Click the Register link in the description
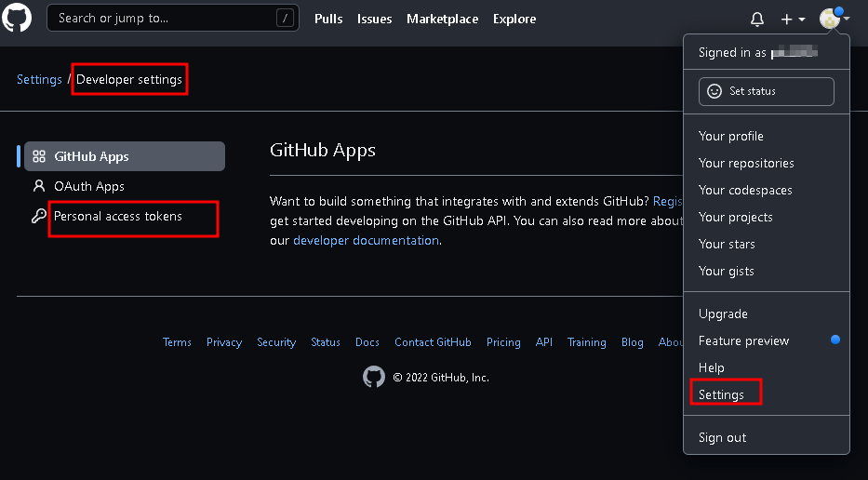 point(668,202)
